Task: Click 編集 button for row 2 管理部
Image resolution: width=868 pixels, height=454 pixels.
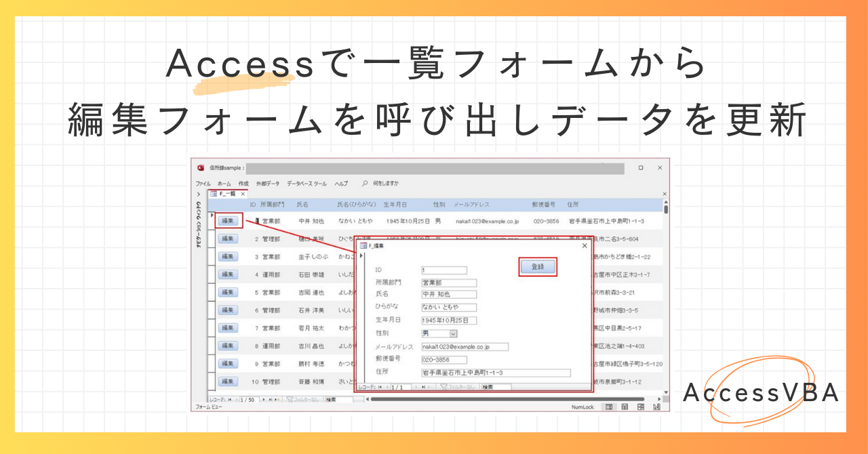Action: 228,239
